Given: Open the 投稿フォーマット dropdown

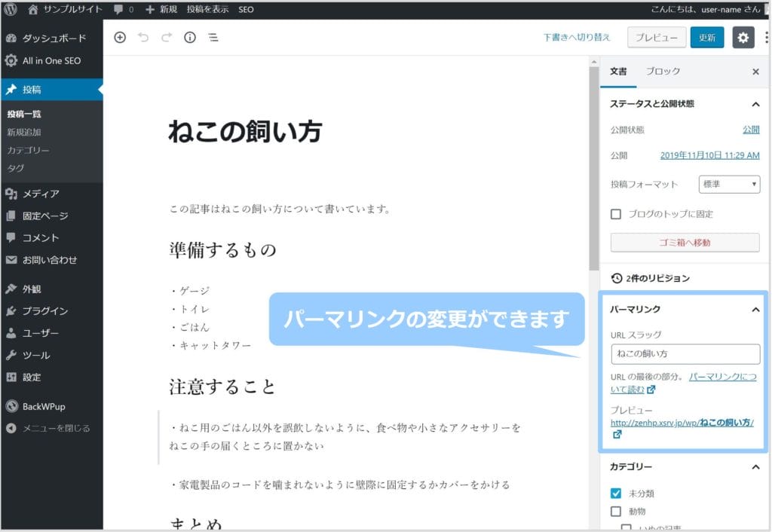Looking at the screenshot, I should pyautogui.click(x=729, y=184).
